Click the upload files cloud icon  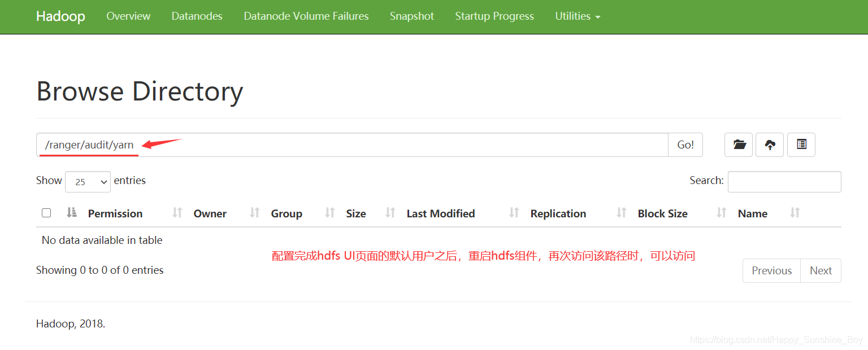[770, 145]
